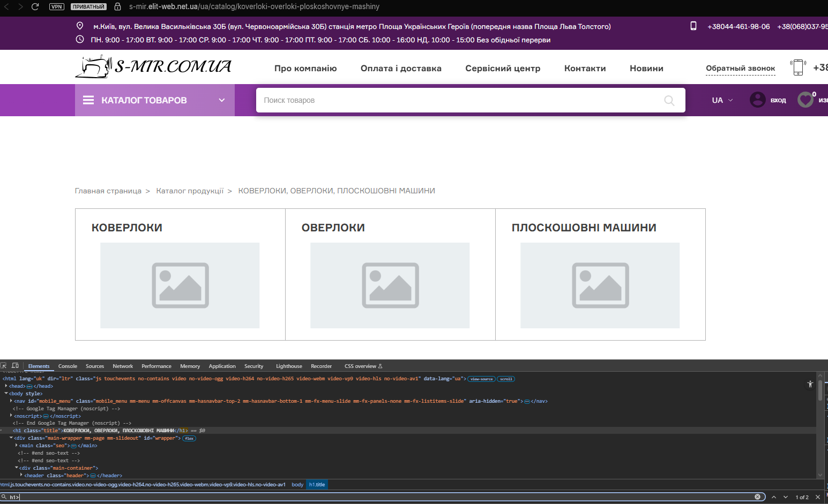Open the CSS overview tab

(x=363, y=366)
